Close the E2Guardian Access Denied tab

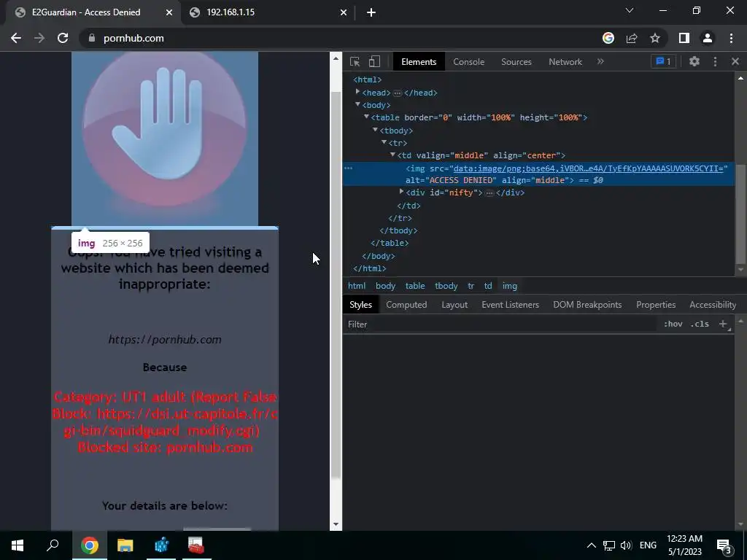tap(169, 12)
